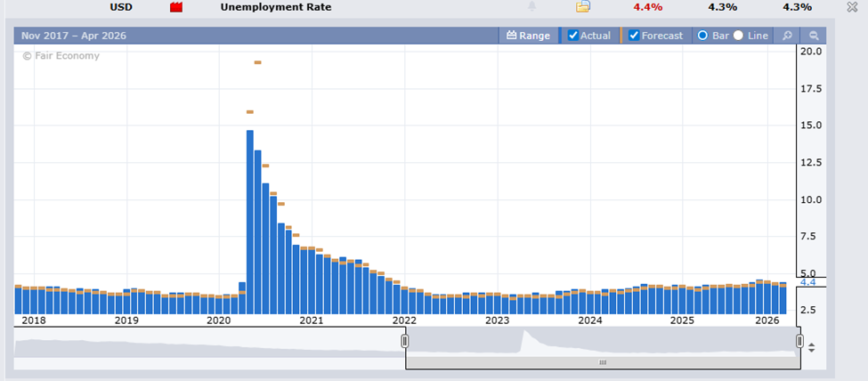Image resolution: width=868 pixels, height=381 pixels.
Task: Click the Nov 2017 – Apr 2026 date range
Action: point(74,36)
